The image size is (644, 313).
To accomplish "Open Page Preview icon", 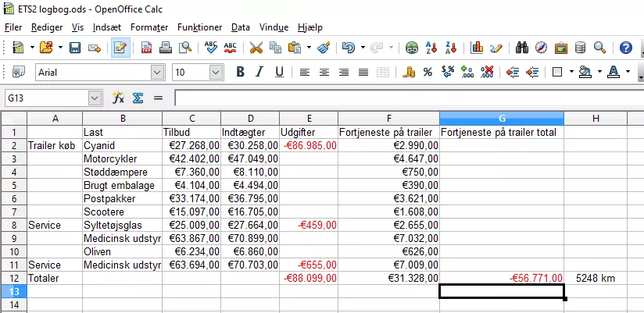I will pos(185,48).
